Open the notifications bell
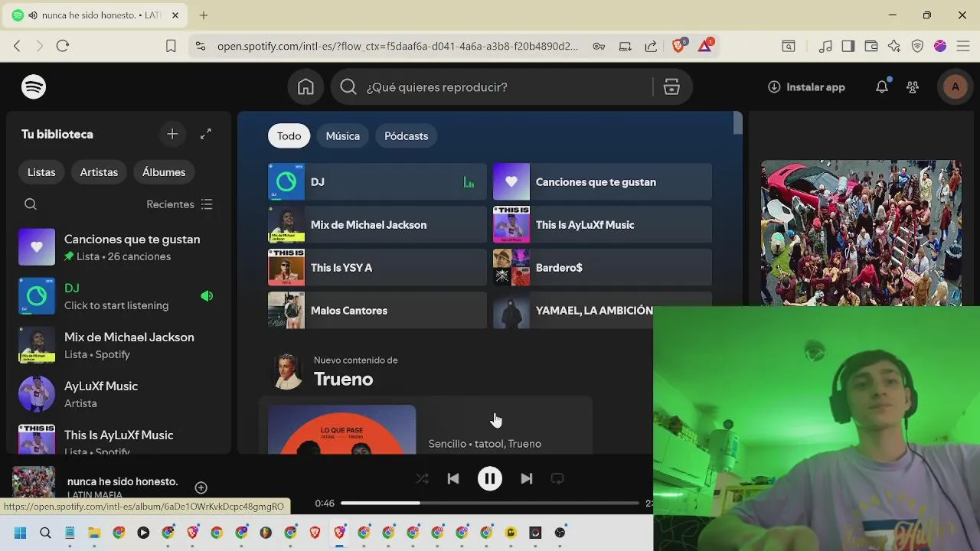 click(x=882, y=87)
